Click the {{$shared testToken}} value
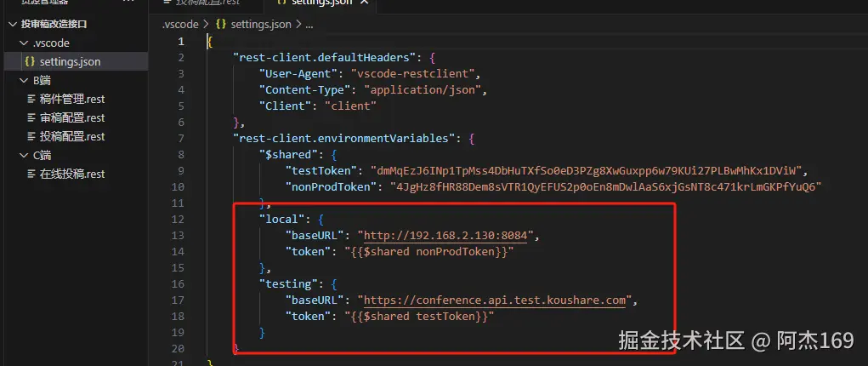Screen dimensions: 868x366 pyautogui.click(x=419, y=317)
